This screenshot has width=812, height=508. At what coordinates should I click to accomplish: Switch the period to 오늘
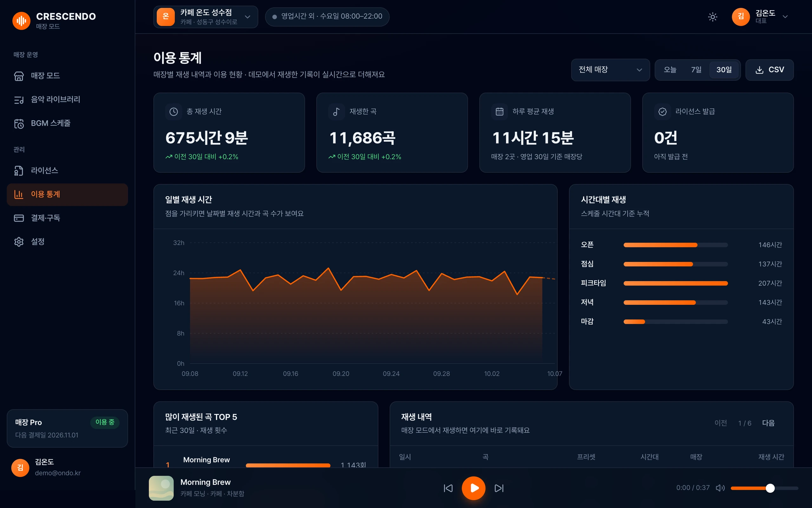[x=670, y=70]
